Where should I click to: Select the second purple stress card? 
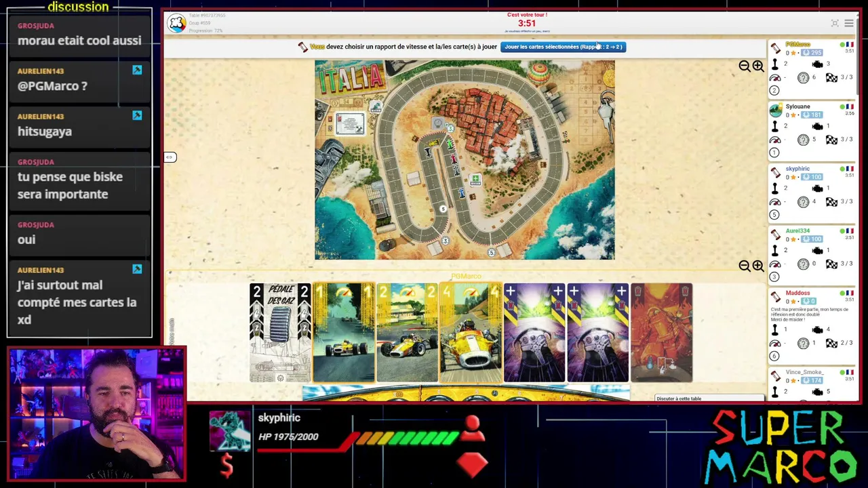(598, 333)
